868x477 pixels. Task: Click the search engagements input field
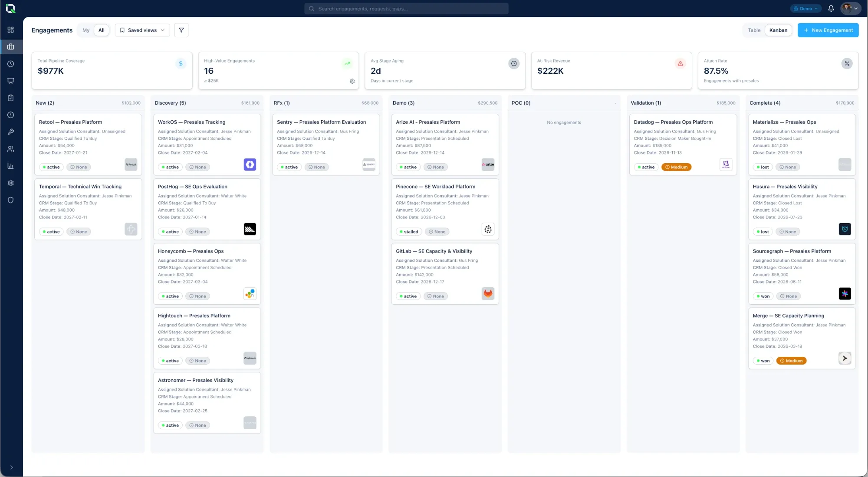pyautogui.click(x=406, y=9)
